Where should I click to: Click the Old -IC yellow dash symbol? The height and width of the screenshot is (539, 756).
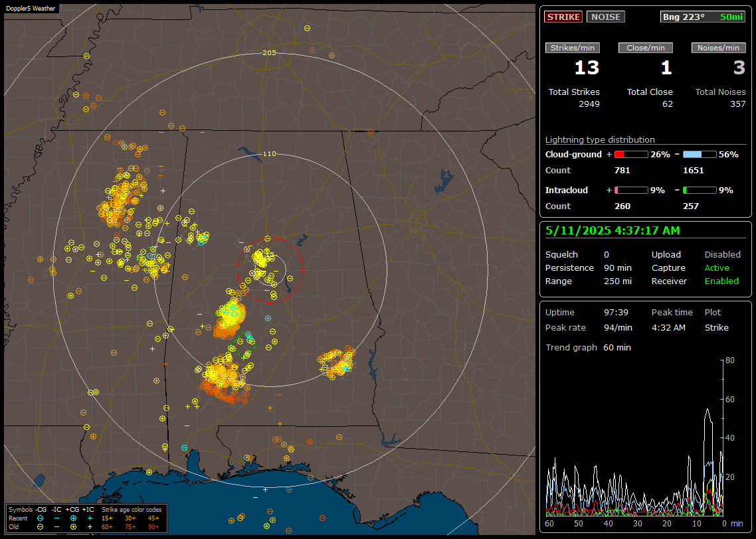click(x=57, y=527)
